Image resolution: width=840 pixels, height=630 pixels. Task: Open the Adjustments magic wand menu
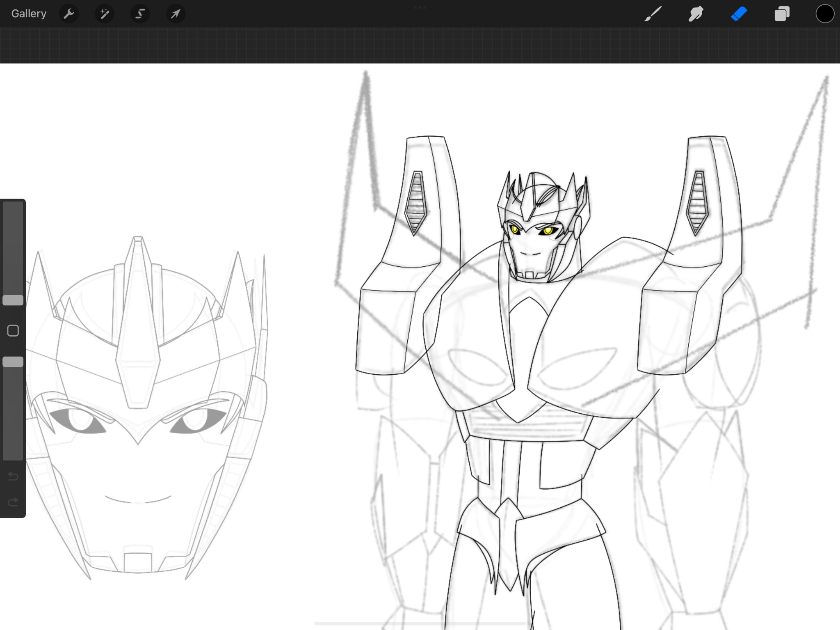(105, 14)
